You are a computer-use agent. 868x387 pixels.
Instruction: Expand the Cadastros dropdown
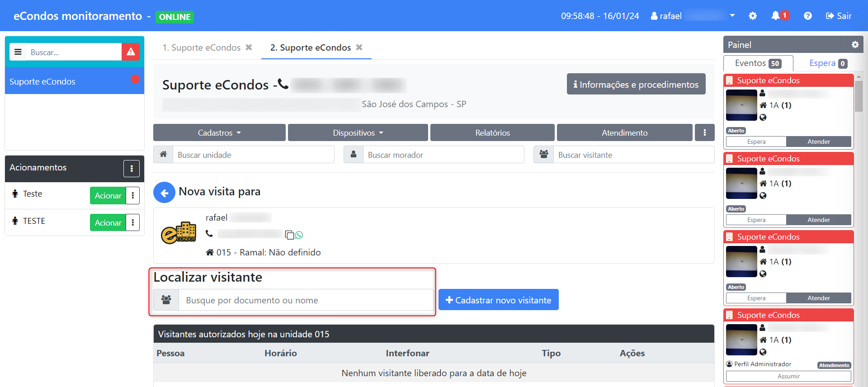(219, 133)
